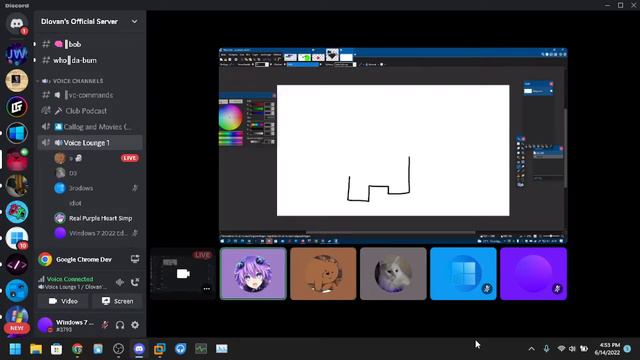640x360 pixels.
Task: Toggle noise suppression icon
Action: click(120, 282)
